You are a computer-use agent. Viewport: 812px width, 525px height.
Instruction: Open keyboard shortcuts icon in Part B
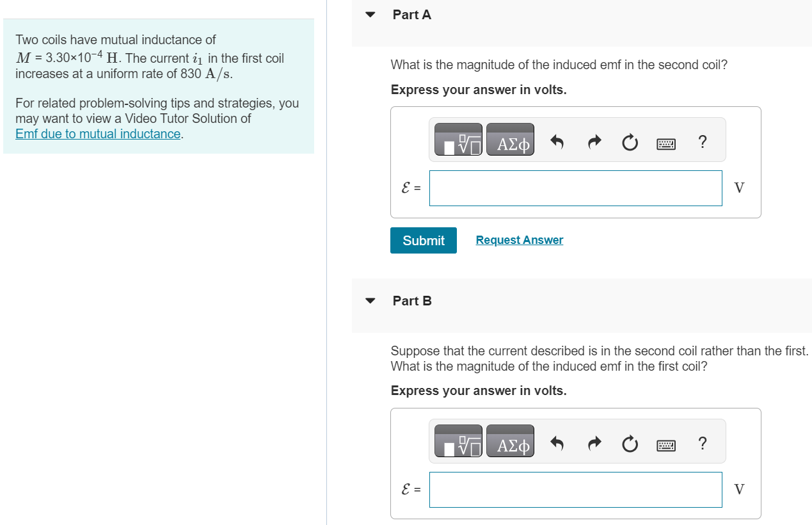(x=666, y=446)
